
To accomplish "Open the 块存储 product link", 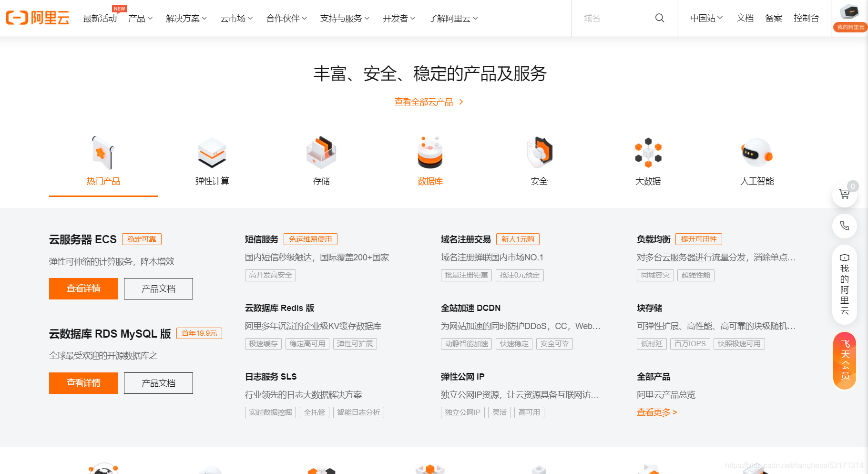I will tap(649, 308).
